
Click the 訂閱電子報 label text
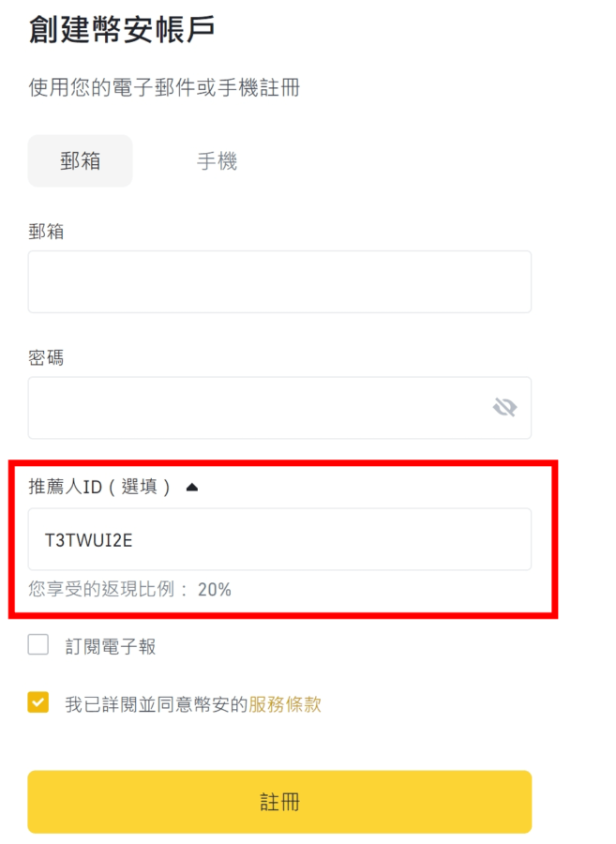[x=111, y=646]
